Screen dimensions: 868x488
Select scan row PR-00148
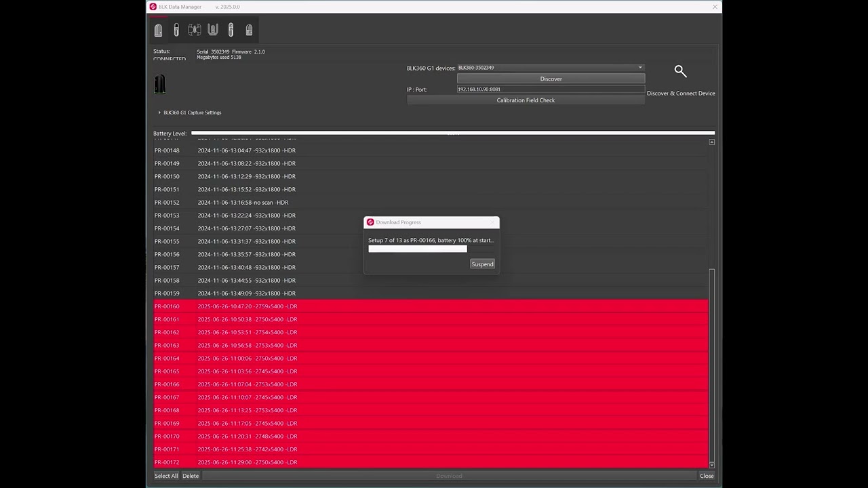(x=431, y=150)
